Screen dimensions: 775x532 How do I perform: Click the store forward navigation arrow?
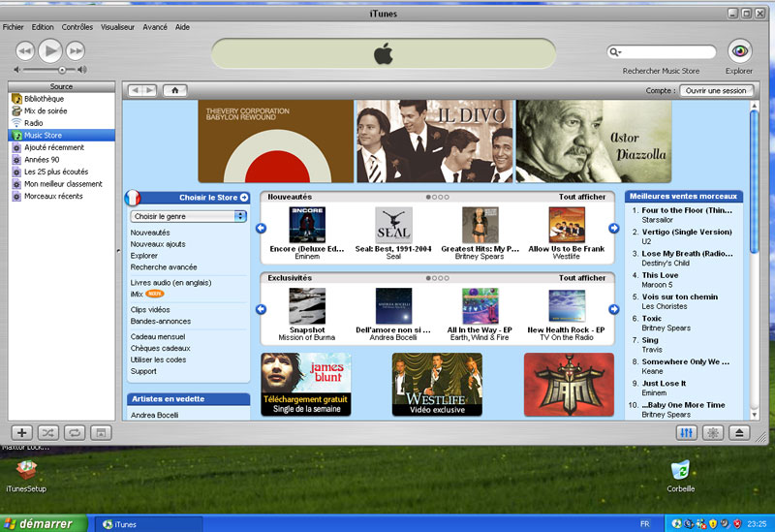coord(150,90)
